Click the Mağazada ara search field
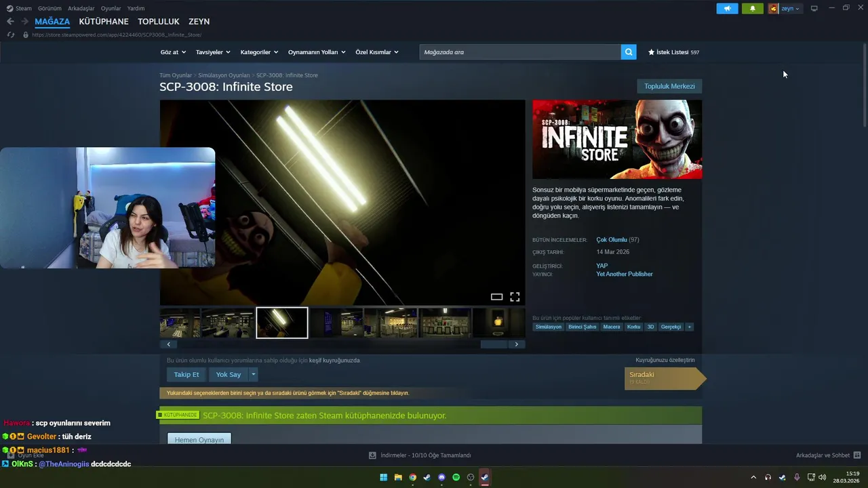868x488 pixels. click(520, 52)
